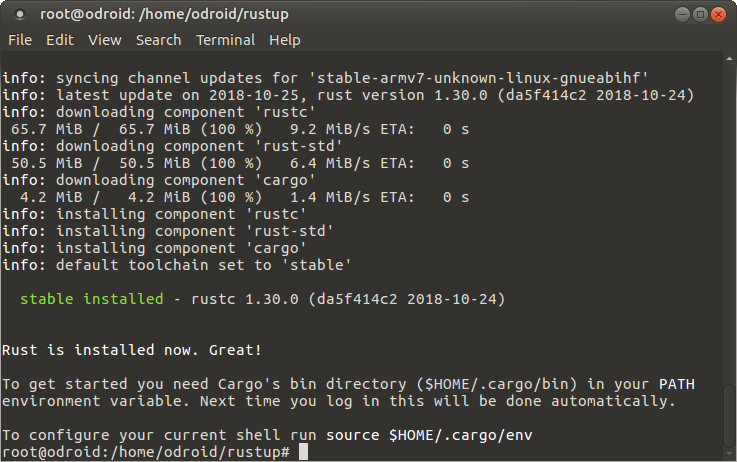Click the shell prompt cursor block
This screenshot has width=737, height=462.
click(x=303, y=452)
